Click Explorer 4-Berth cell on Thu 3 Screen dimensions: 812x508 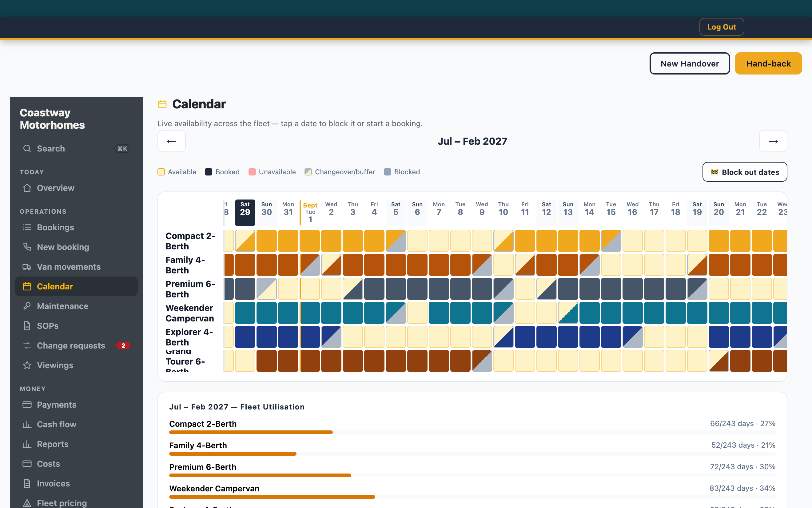353,337
